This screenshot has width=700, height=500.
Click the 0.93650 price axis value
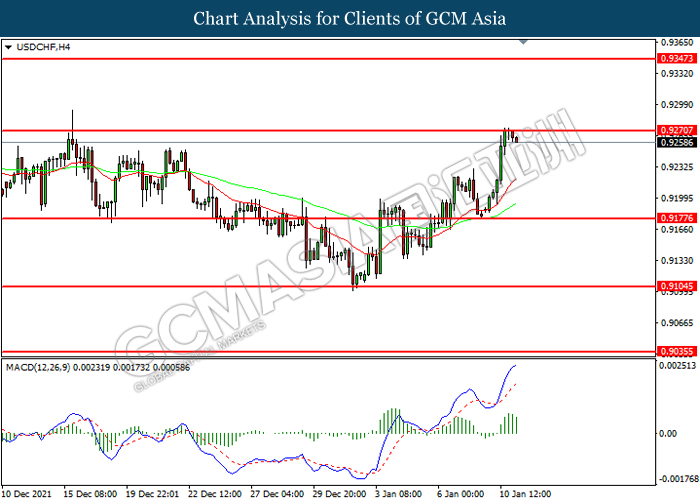click(677, 43)
